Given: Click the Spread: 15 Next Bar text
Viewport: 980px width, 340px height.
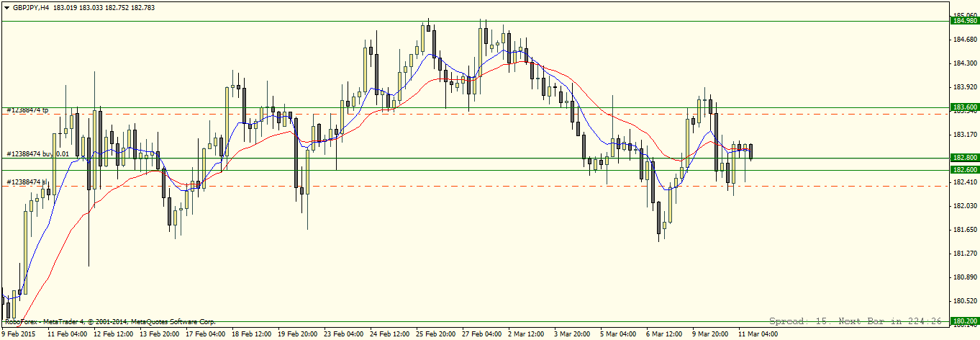Looking at the screenshot, I should (856, 321).
